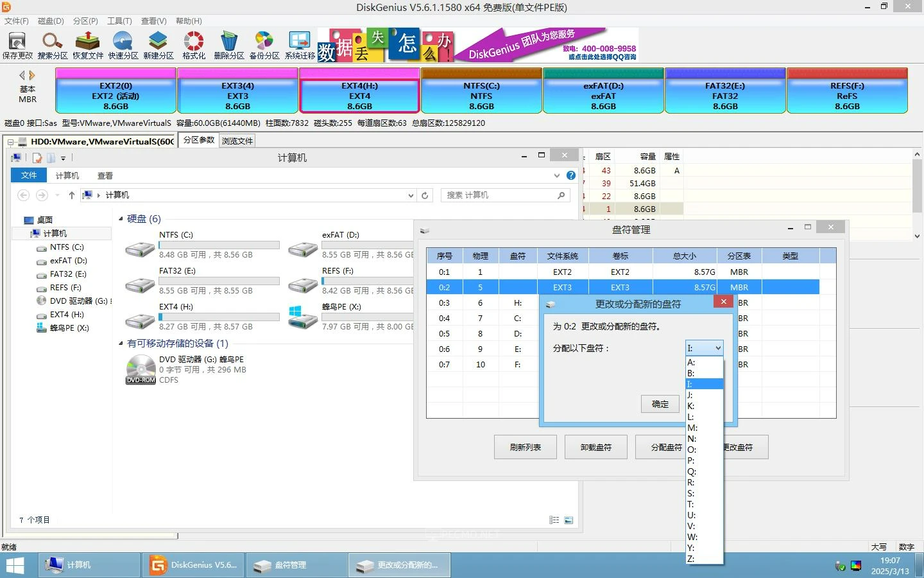Open the 分区(P) menu
Viewport: 924px width, 578px height.
pyautogui.click(x=85, y=21)
